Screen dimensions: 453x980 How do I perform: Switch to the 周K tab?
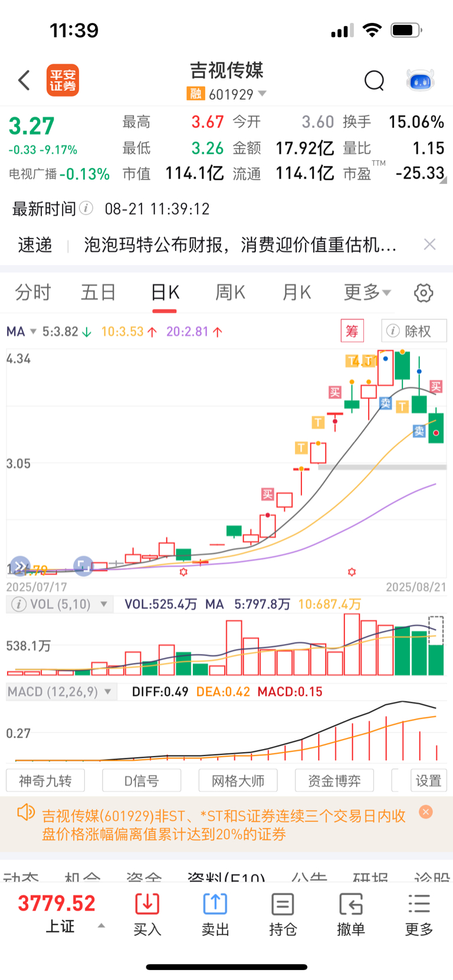pyautogui.click(x=230, y=292)
